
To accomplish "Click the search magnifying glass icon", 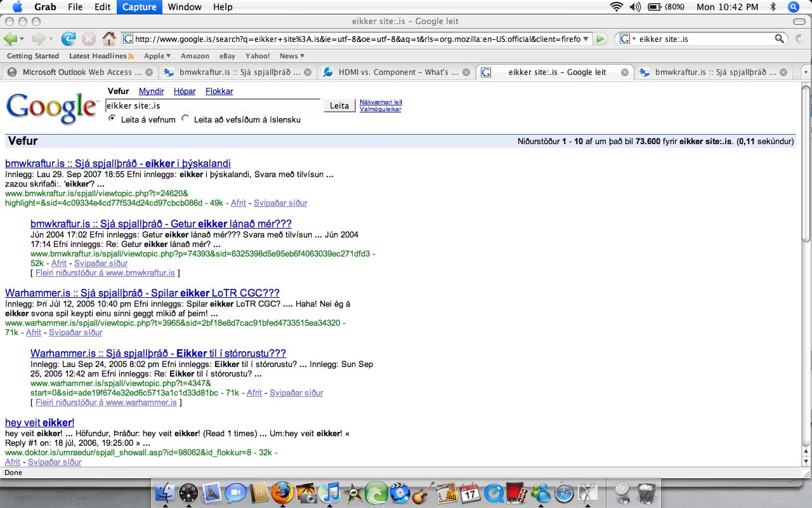I will pos(780,39).
